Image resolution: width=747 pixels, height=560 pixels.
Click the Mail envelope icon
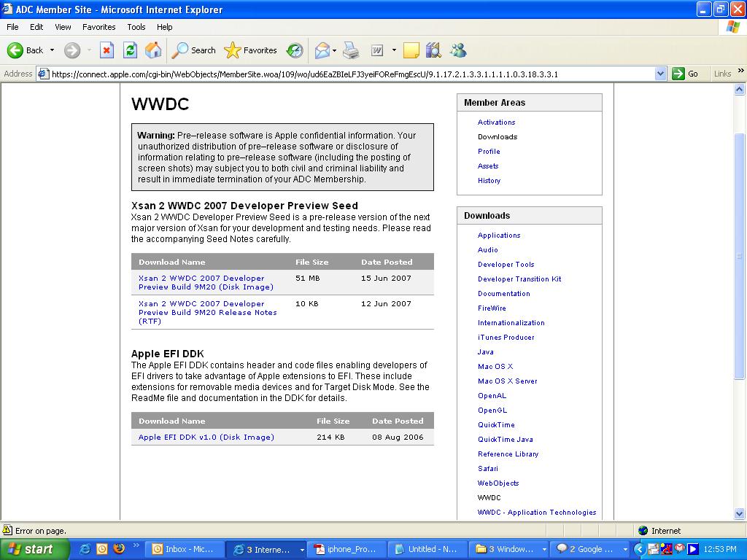pyautogui.click(x=322, y=50)
